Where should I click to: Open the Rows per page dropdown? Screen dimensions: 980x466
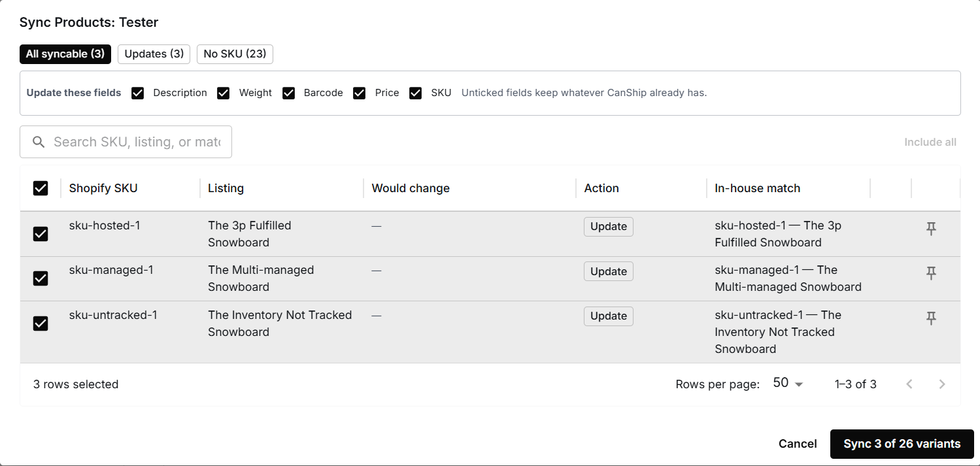pos(788,384)
